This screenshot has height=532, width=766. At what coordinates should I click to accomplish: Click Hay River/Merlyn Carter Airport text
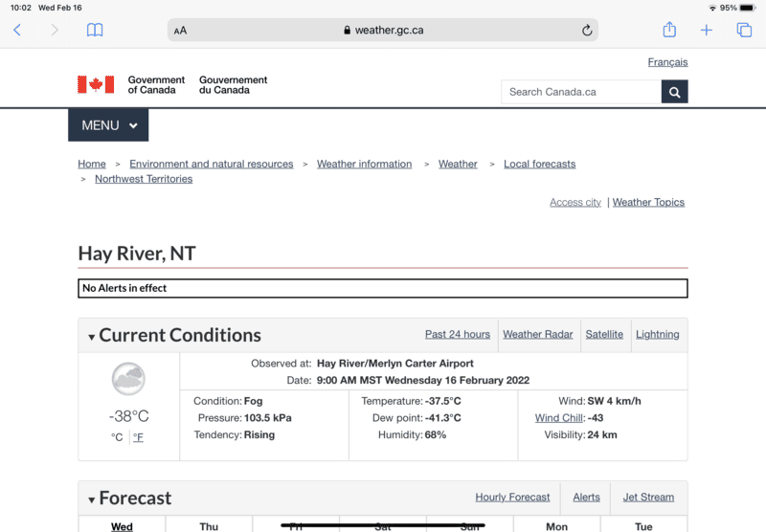coord(395,364)
